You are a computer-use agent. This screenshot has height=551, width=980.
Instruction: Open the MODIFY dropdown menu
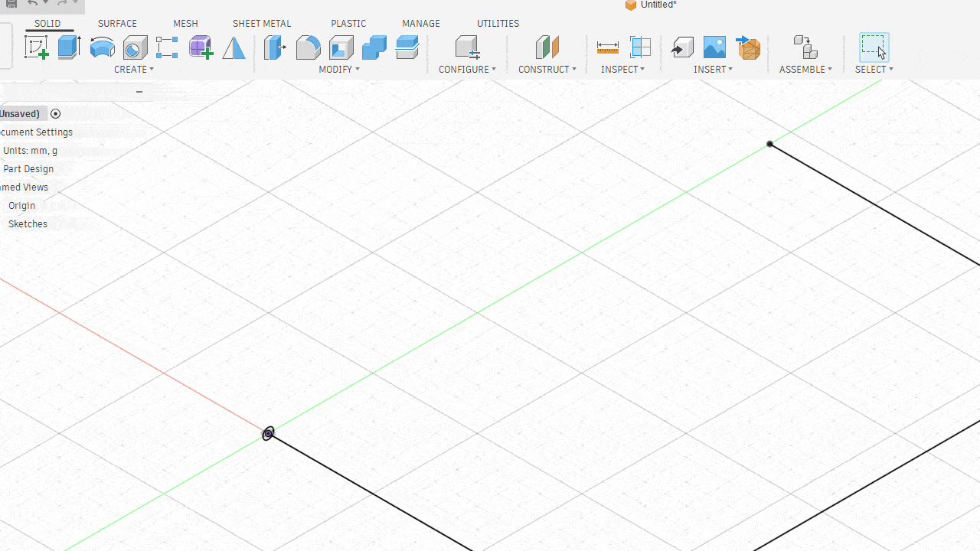coord(339,70)
